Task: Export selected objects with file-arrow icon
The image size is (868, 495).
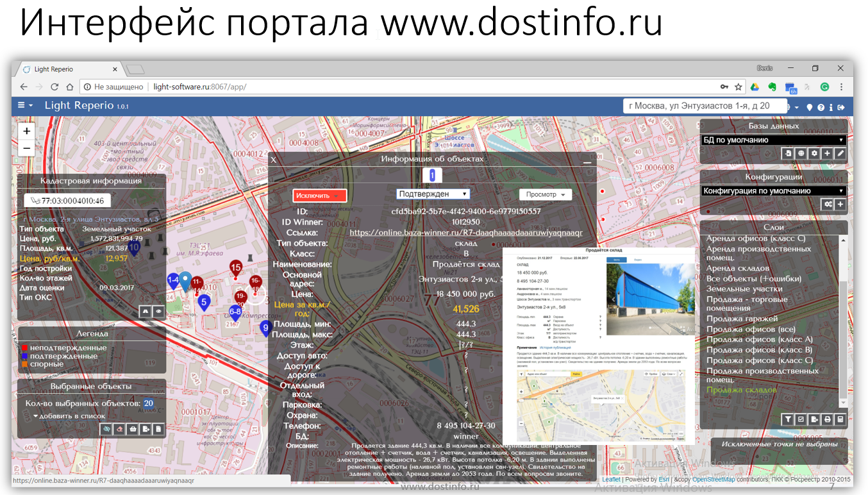Action: point(146,429)
